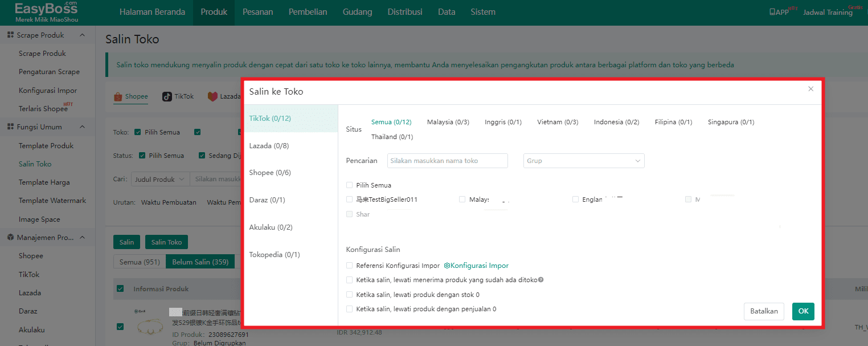The width and height of the screenshot is (868, 346).
Task: Click the OK button
Action: coord(803,311)
